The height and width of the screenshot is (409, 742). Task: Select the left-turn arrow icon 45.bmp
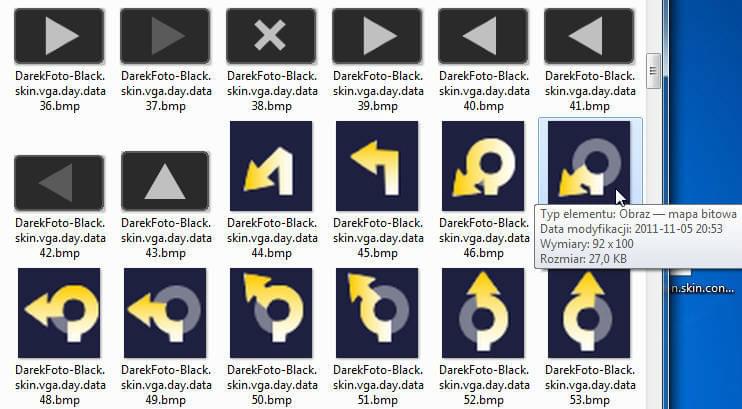377,166
